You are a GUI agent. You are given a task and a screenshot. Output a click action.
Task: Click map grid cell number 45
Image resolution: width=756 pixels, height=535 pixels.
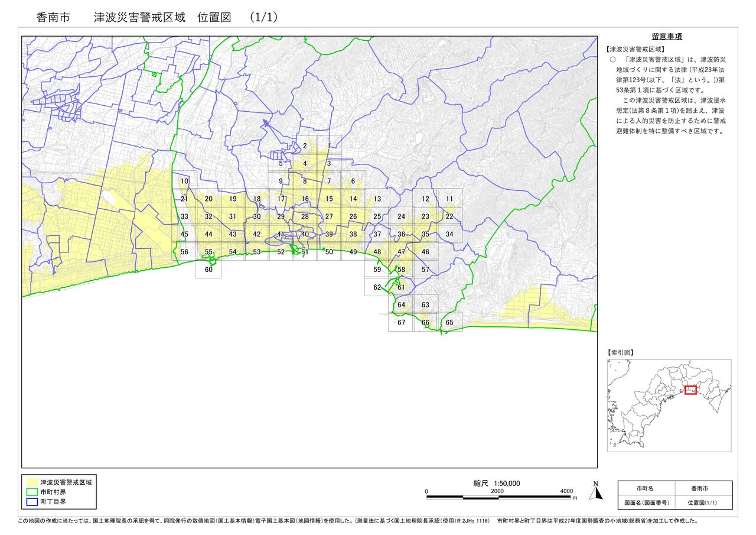click(184, 234)
